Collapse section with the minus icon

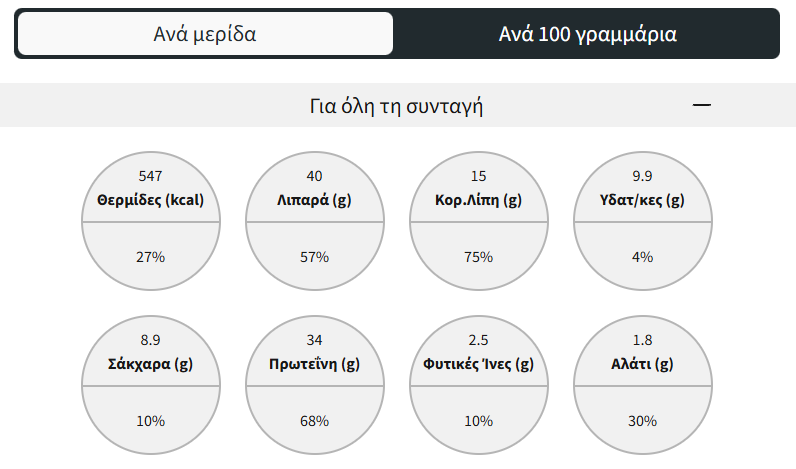pyautogui.click(x=702, y=105)
